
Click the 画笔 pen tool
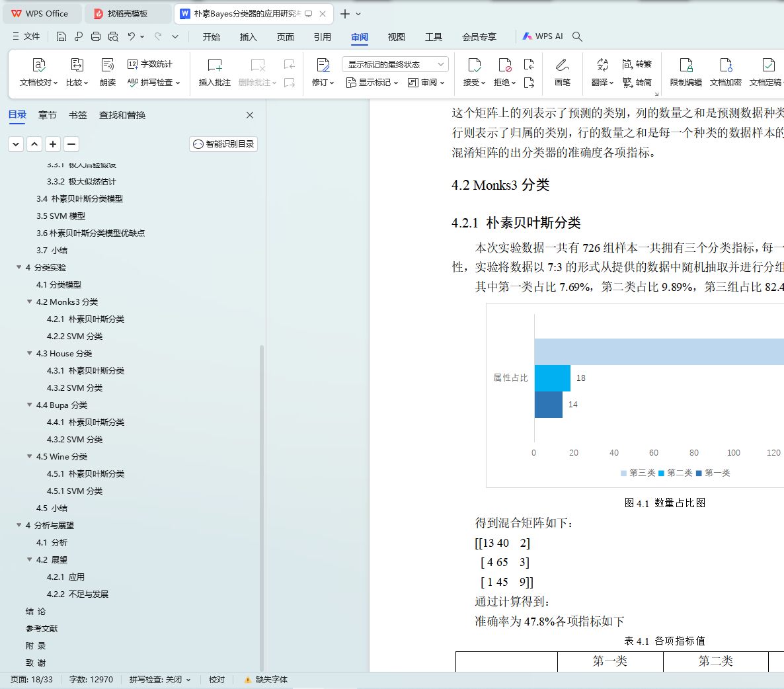click(562, 72)
